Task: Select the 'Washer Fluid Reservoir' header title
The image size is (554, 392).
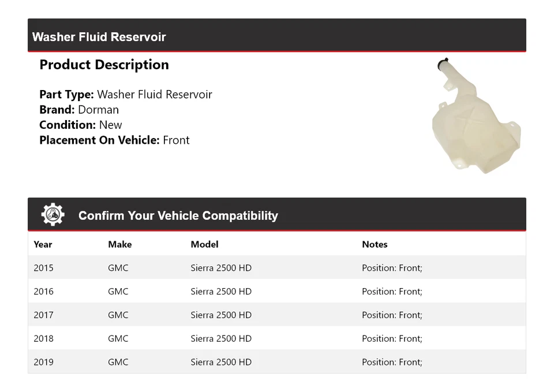Action: click(99, 37)
